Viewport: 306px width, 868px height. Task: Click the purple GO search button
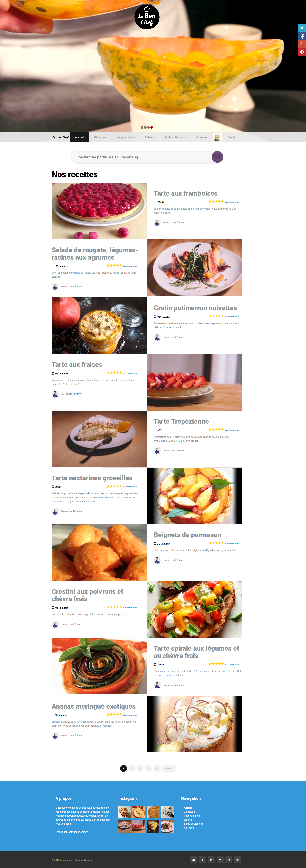(x=217, y=157)
